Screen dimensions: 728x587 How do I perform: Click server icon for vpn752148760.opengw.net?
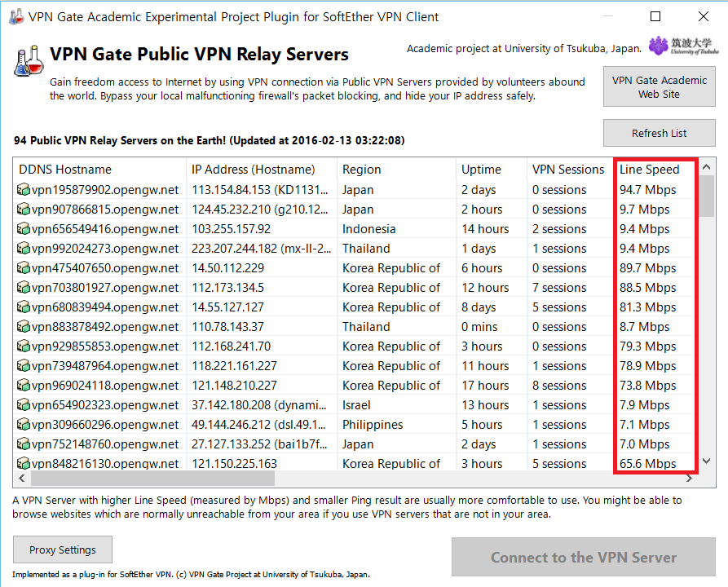click(x=23, y=444)
